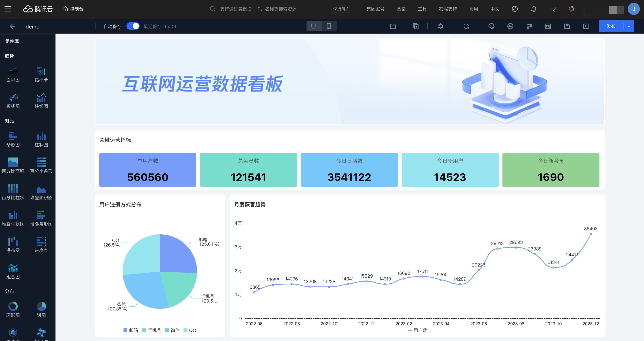Open page settings gear icon
The image size is (644, 341).
[x=441, y=26]
